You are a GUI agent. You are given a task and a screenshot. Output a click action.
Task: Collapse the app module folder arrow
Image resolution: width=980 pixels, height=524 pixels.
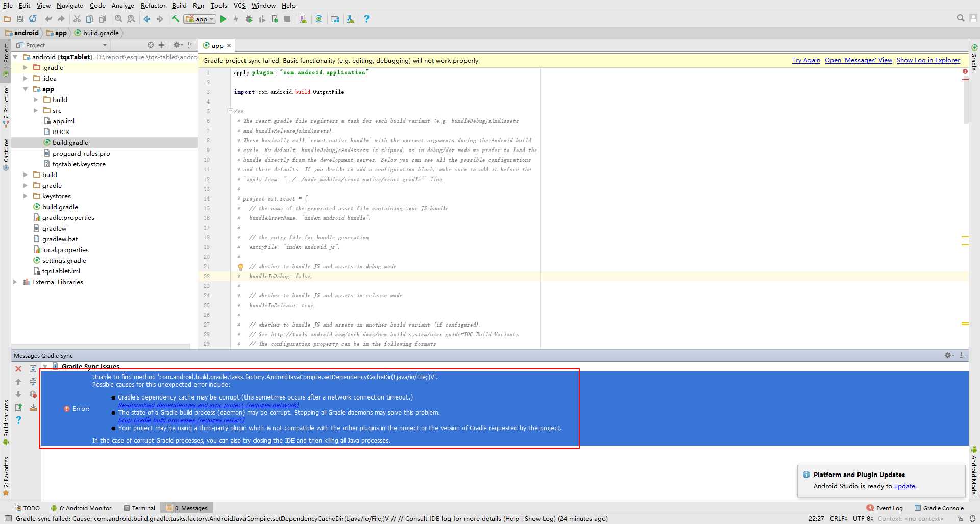(x=26, y=89)
